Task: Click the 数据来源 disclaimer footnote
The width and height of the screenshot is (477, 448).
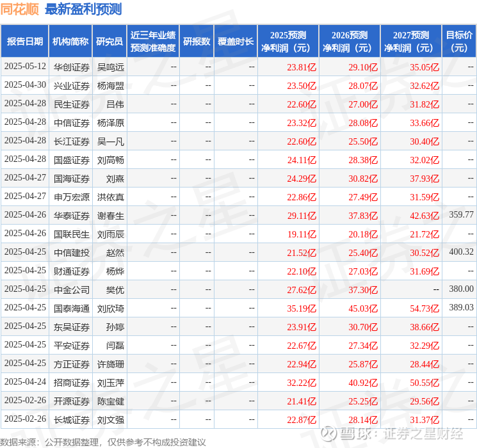Action: (103, 442)
